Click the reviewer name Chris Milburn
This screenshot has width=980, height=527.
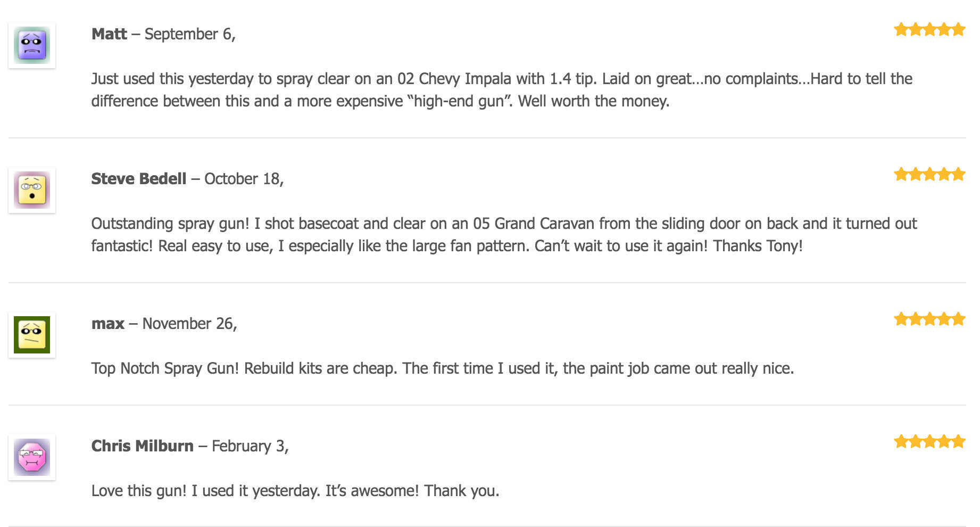click(143, 446)
